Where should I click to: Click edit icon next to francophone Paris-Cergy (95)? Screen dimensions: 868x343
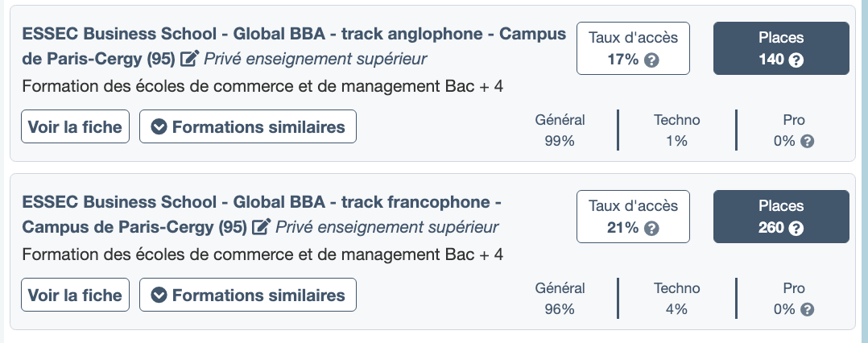262,227
